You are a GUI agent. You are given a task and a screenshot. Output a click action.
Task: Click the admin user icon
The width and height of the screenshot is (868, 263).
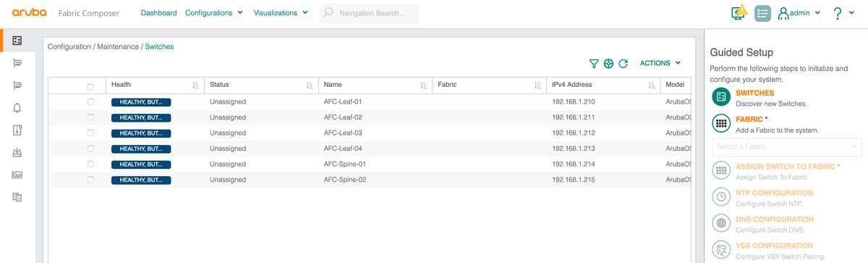coord(783,13)
